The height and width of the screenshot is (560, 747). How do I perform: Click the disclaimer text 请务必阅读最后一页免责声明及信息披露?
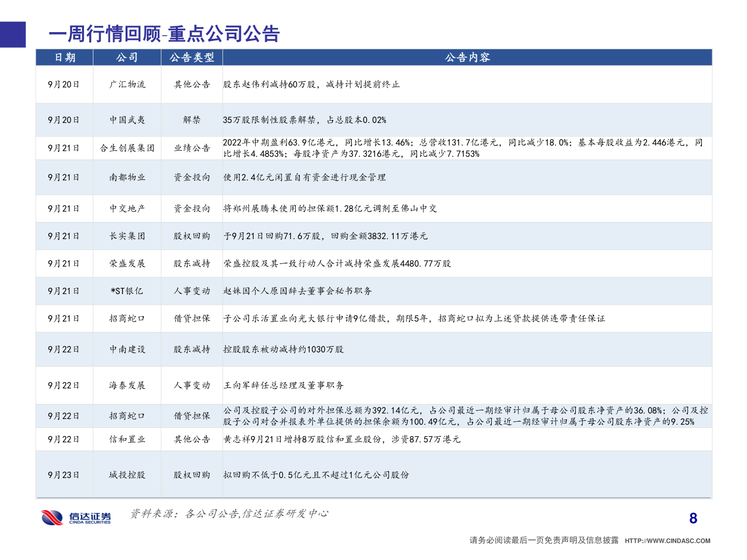pos(543,539)
